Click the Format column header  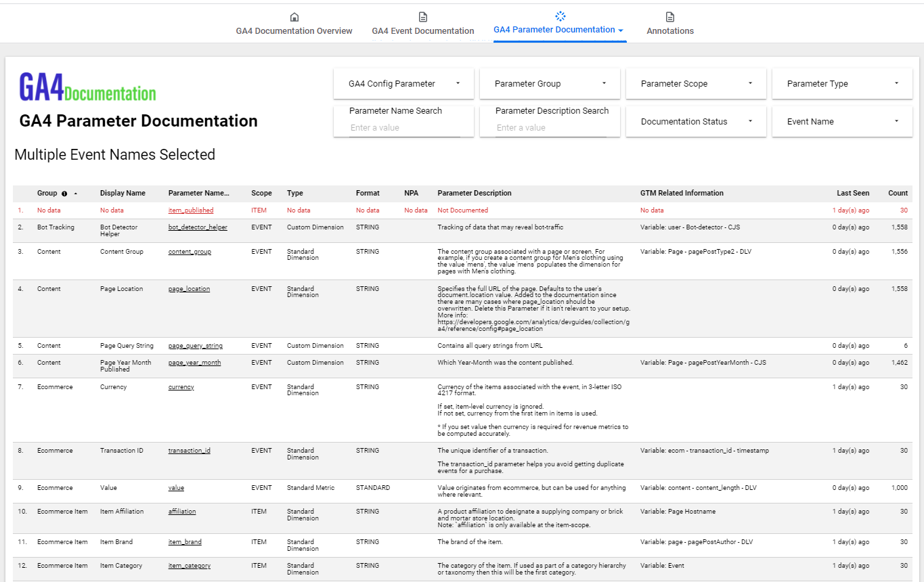[x=368, y=194]
